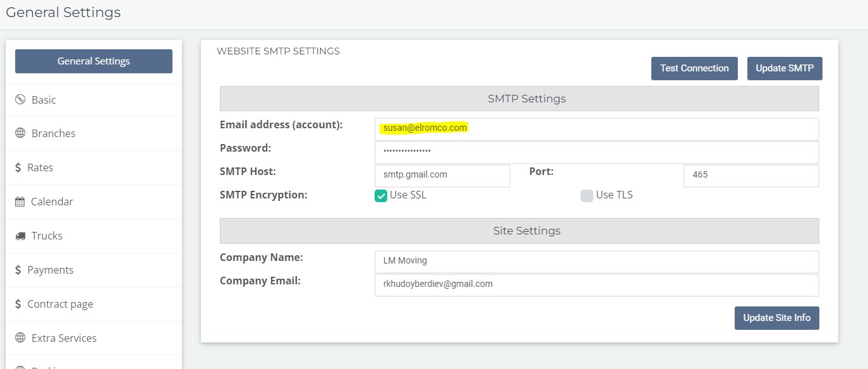Image resolution: width=868 pixels, height=369 pixels.
Task: Open the Extra Services menu item
Action: [93, 338]
